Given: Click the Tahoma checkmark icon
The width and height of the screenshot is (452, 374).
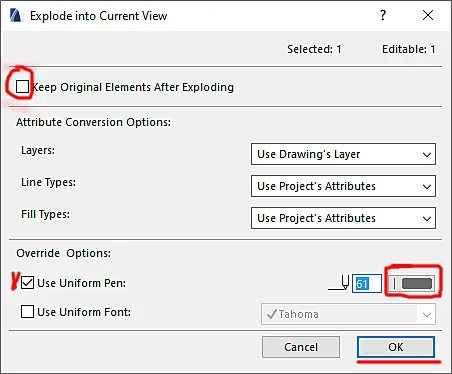Looking at the screenshot, I should point(272,314).
